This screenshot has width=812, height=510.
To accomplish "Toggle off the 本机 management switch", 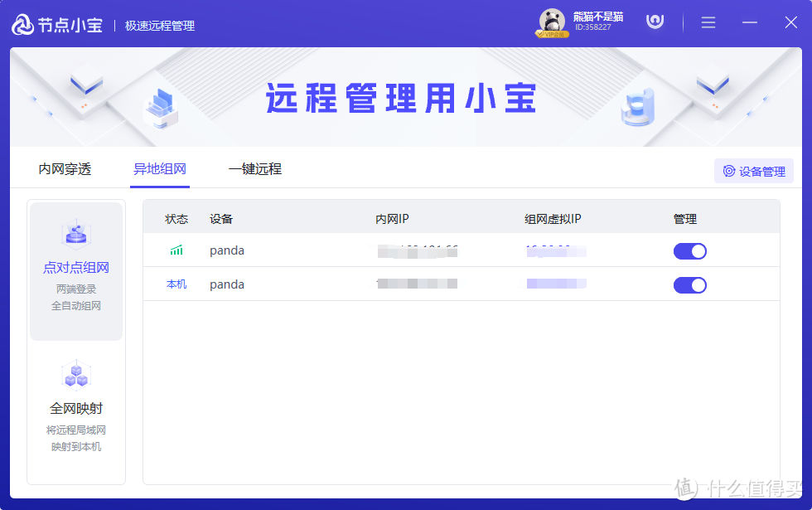I will (689, 284).
